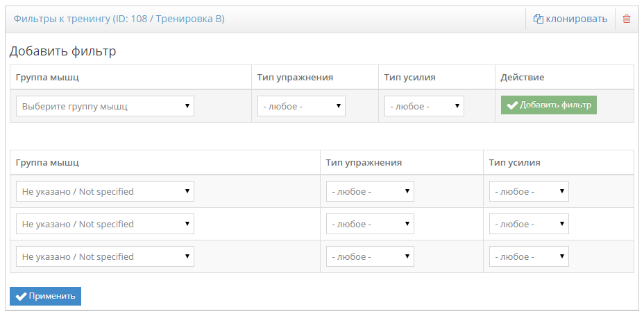Click the Фильтры к тренингу panel title
The width and height of the screenshot is (644, 316).
click(119, 19)
